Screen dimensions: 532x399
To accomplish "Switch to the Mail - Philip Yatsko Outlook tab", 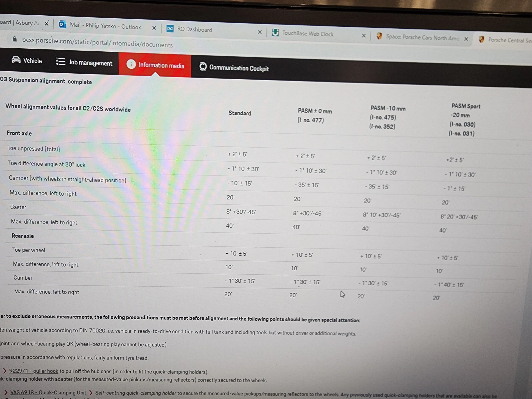I will point(106,26).
